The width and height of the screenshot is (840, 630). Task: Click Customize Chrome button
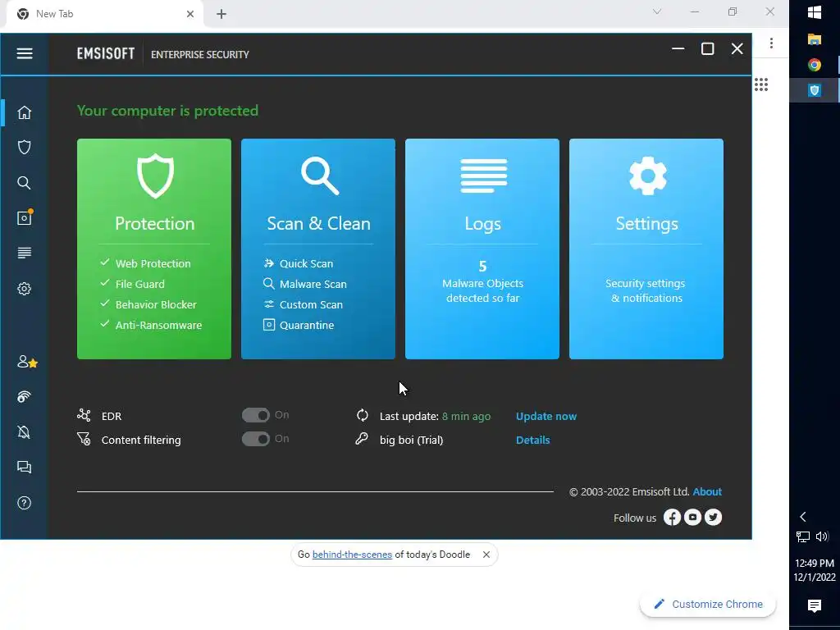(x=708, y=605)
